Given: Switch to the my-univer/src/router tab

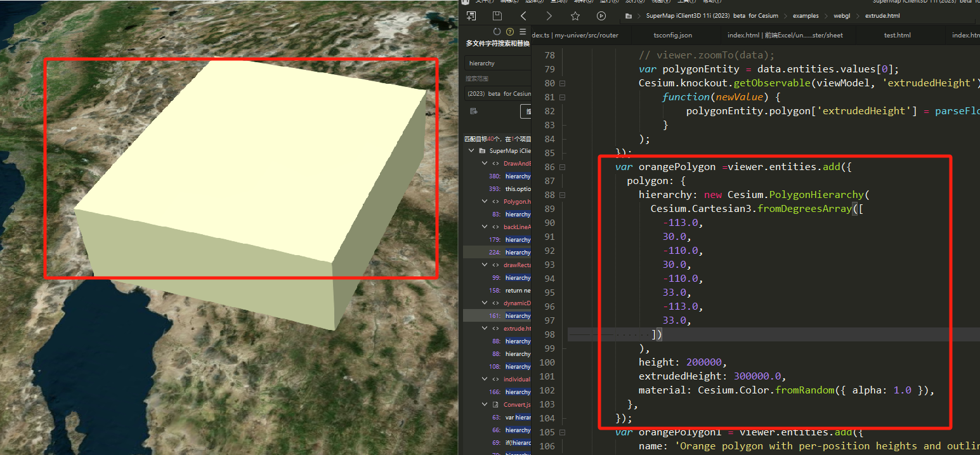Looking at the screenshot, I should click(575, 36).
